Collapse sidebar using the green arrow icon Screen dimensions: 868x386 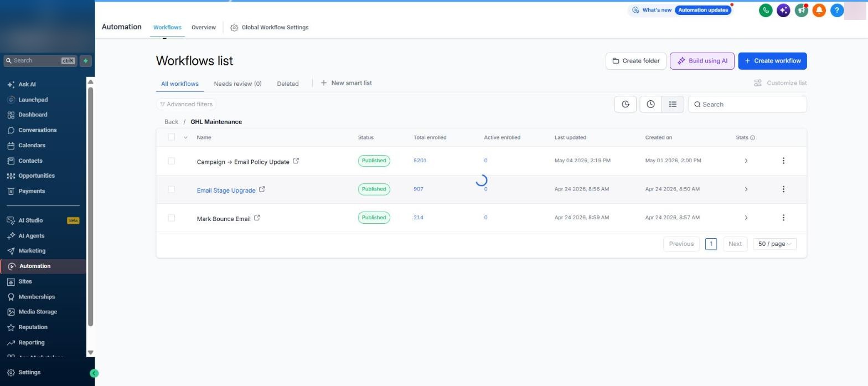[x=94, y=373]
